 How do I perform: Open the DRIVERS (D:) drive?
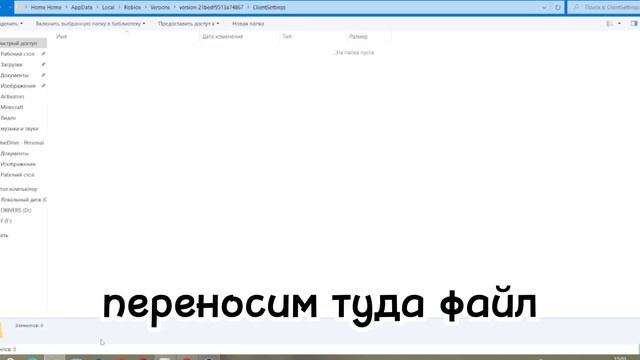[16, 210]
